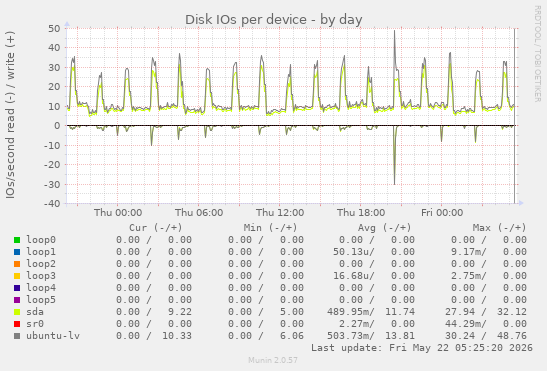Click sda max read value 27.94
This screenshot has height=371, width=547.
pyautogui.click(x=459, y=312)
